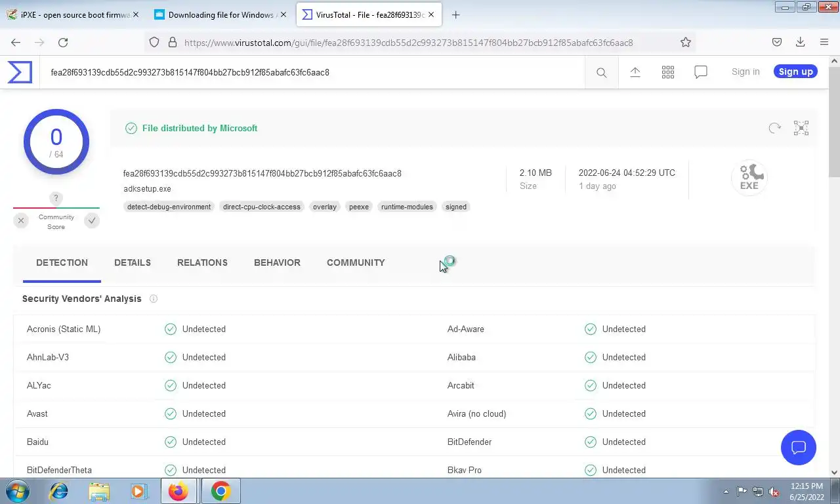840x504 pixels.
Task: Vote file as harmless with checkmark
Action: [92, 220]
